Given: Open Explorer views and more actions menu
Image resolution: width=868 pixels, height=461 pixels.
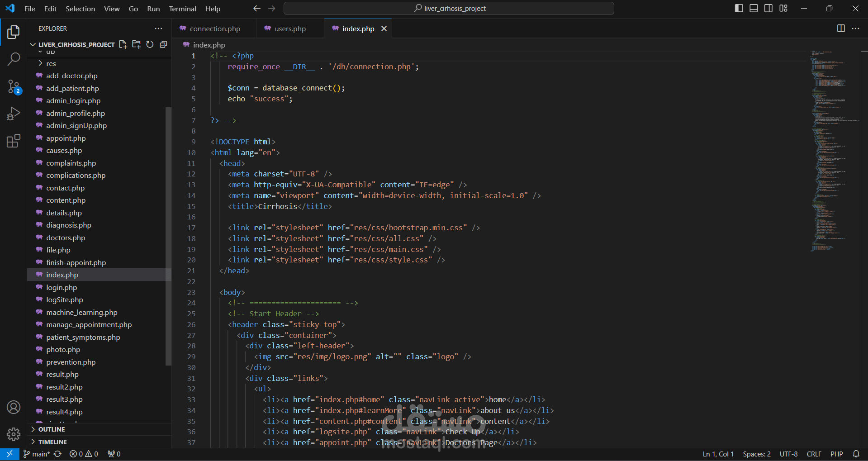Looking at the screenshot, I should click(x=158, y=29).
